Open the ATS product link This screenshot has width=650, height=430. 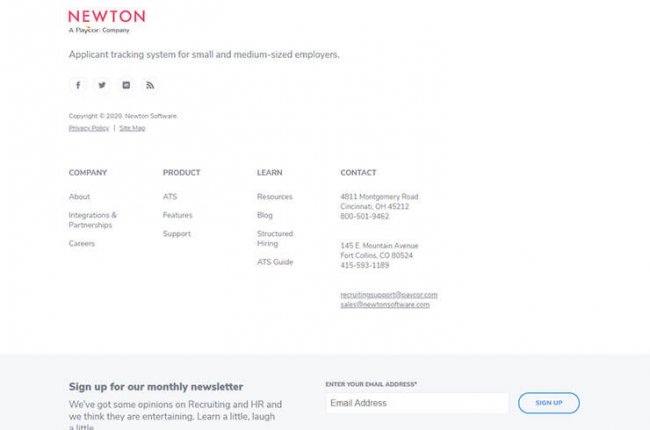170,197
